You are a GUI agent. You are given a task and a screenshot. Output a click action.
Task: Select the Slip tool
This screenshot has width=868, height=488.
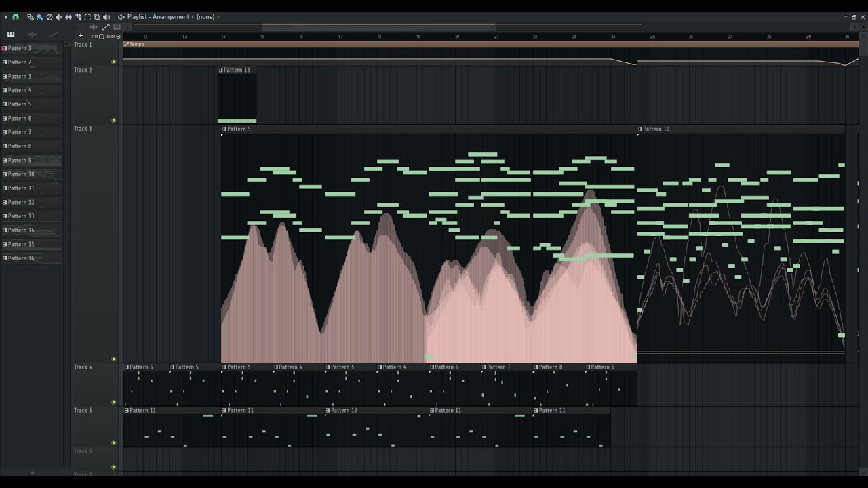click(68, 17)
